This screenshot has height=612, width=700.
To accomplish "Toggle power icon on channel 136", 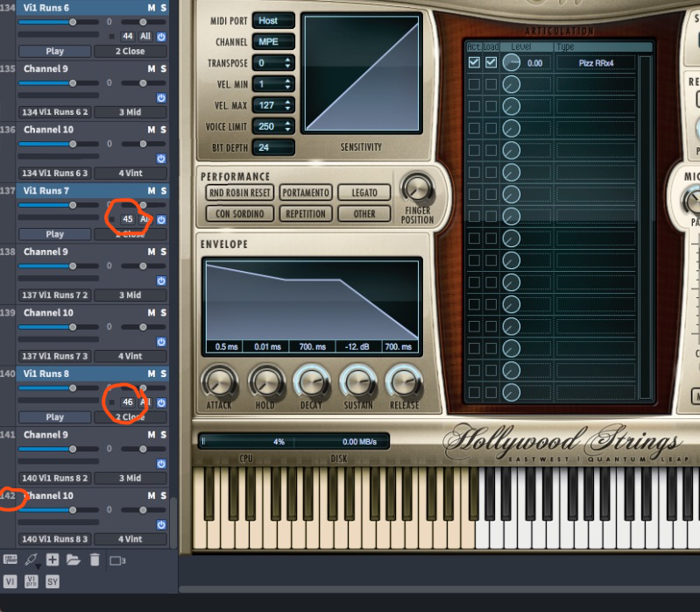I will (x=161, y=159).
